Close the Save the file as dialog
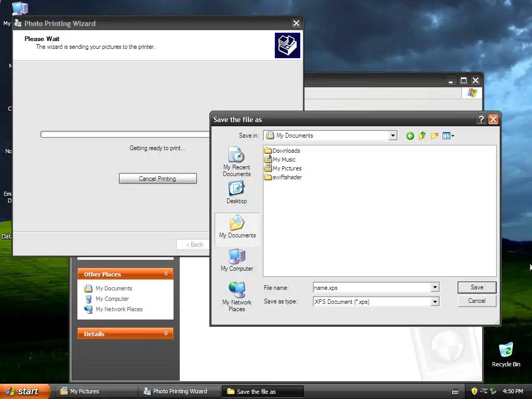This screenshot has width=532, height=399. point(493,119)
